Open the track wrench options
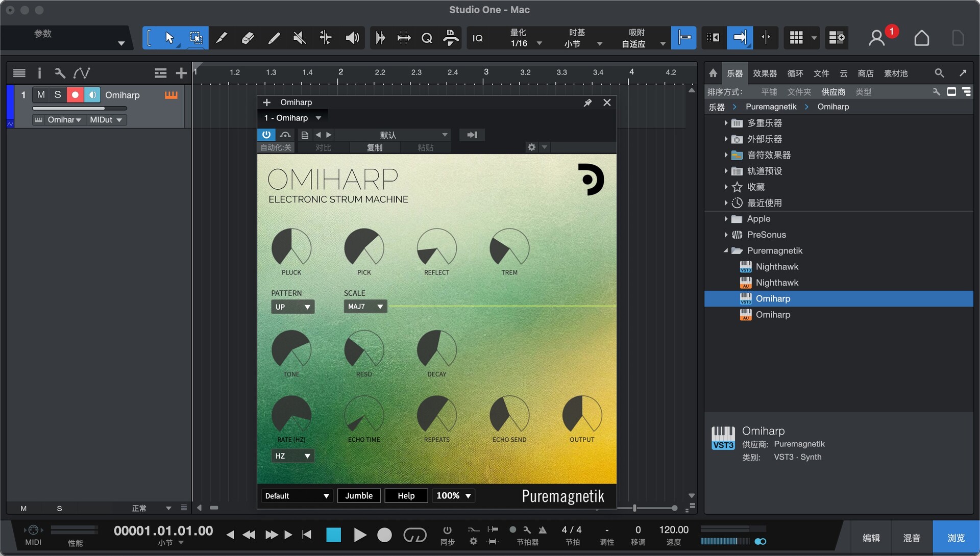Image resolution: width=980 pixels, height=556 pixels. pyautogui.click(x=60, y=73)
